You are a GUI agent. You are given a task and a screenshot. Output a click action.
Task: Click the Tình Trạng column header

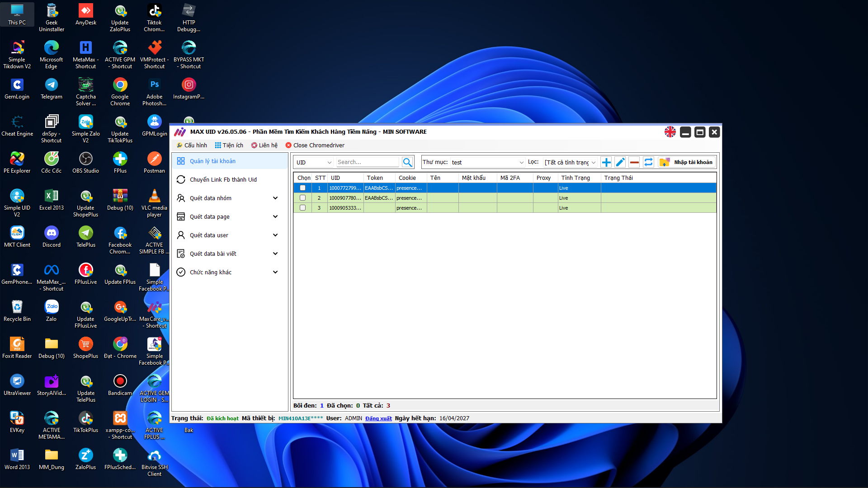pyautogui.click(x=580, y=178)
